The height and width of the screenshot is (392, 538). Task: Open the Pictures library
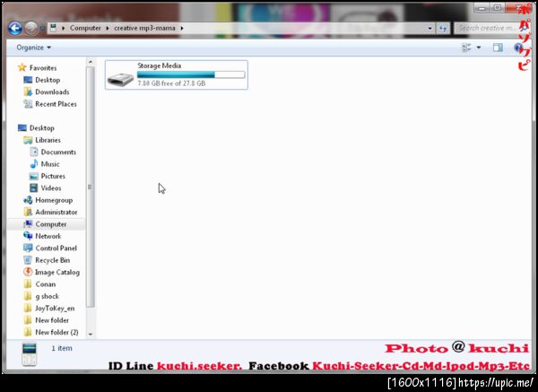click(48, 176)
